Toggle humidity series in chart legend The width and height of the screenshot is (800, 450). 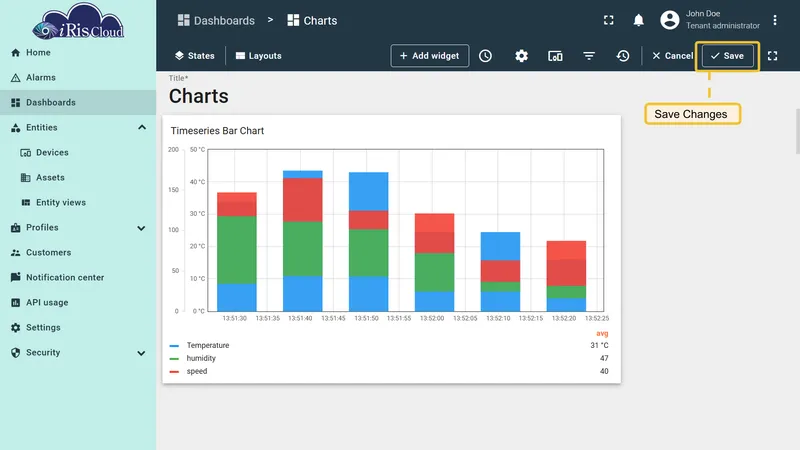(201, 358)
